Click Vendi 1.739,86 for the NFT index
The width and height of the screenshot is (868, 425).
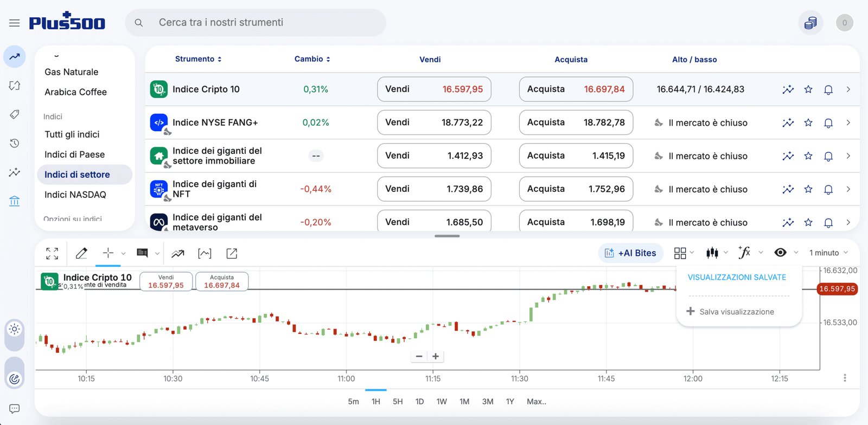tap(434, 189)
